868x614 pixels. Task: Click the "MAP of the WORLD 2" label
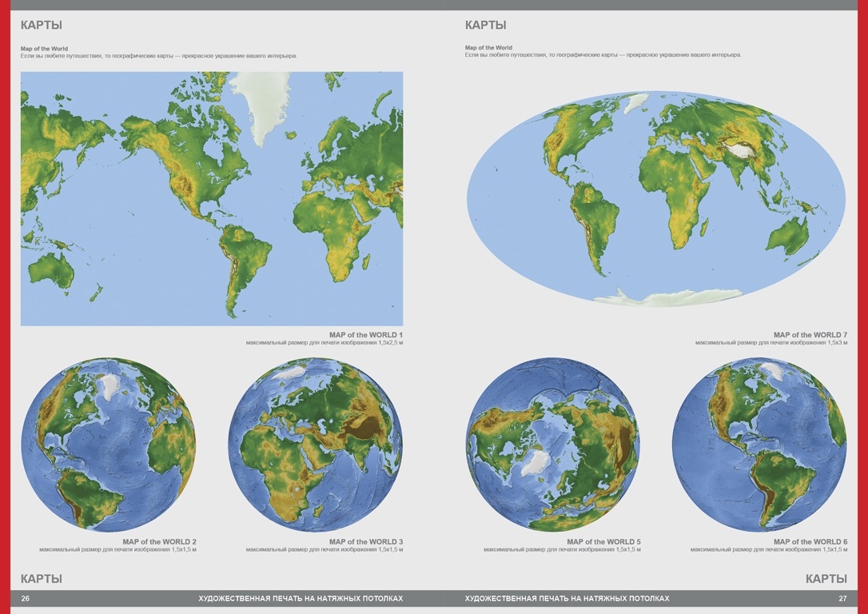[x=159, y=542]
